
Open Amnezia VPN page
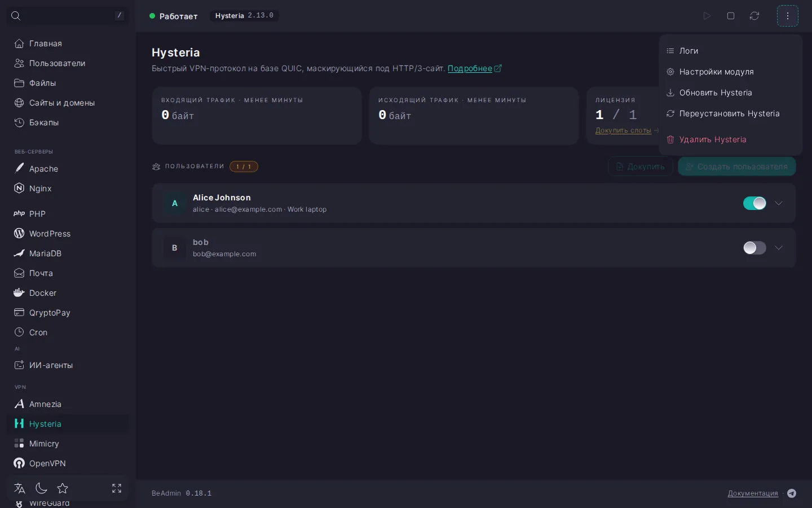tap(68, 404)
